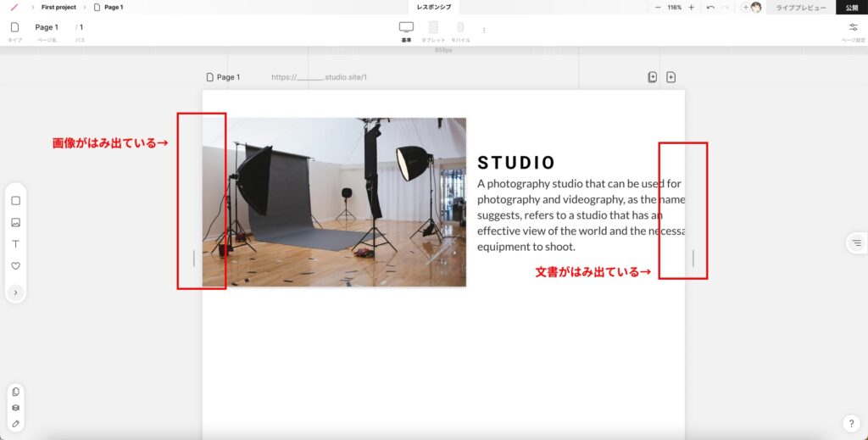Select the Box tool in left toolbar
Image resolution: width=868 pixels, height=440 pixels.
tap(15, 200)
